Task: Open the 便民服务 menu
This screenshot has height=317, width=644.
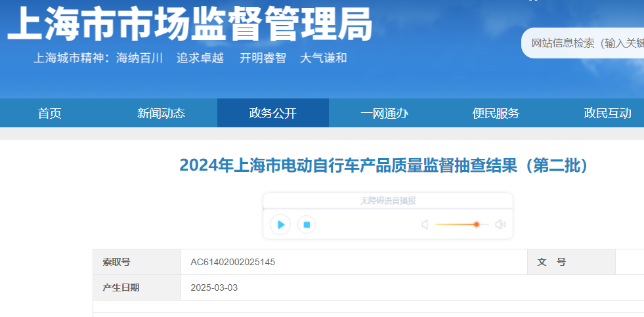Action: tap(496, 113)
